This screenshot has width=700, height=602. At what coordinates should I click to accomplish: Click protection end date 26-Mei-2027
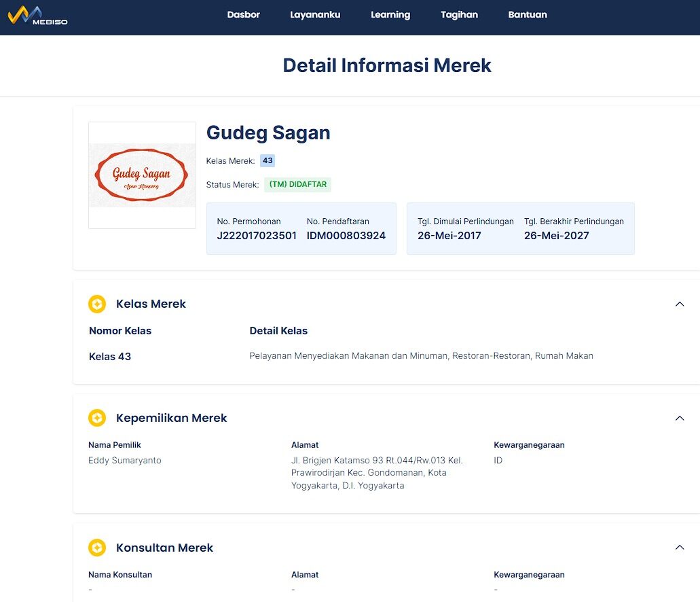click(x=556, y=236)
